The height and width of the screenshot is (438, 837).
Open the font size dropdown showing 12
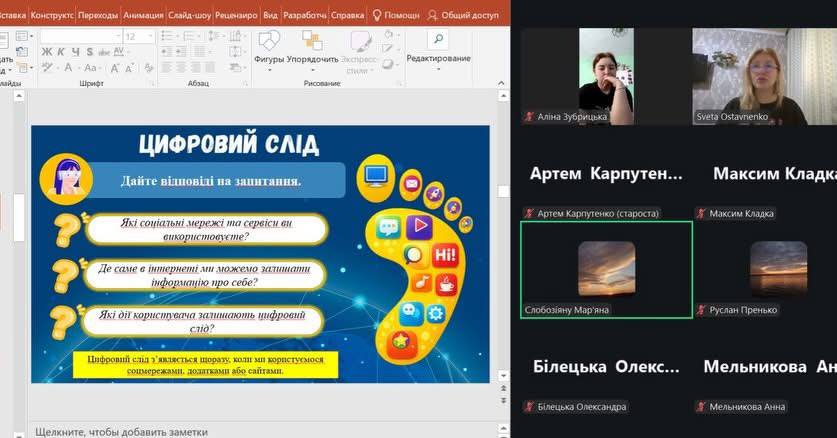click(150, 37)
